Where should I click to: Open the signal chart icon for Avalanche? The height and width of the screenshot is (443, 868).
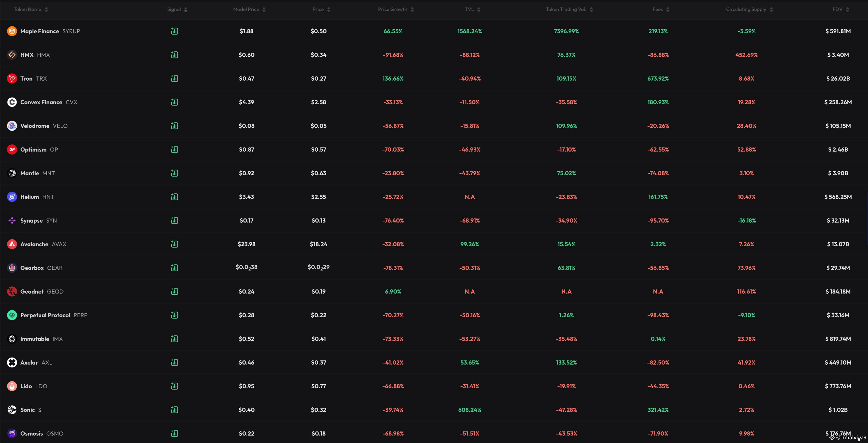point(174,244)
